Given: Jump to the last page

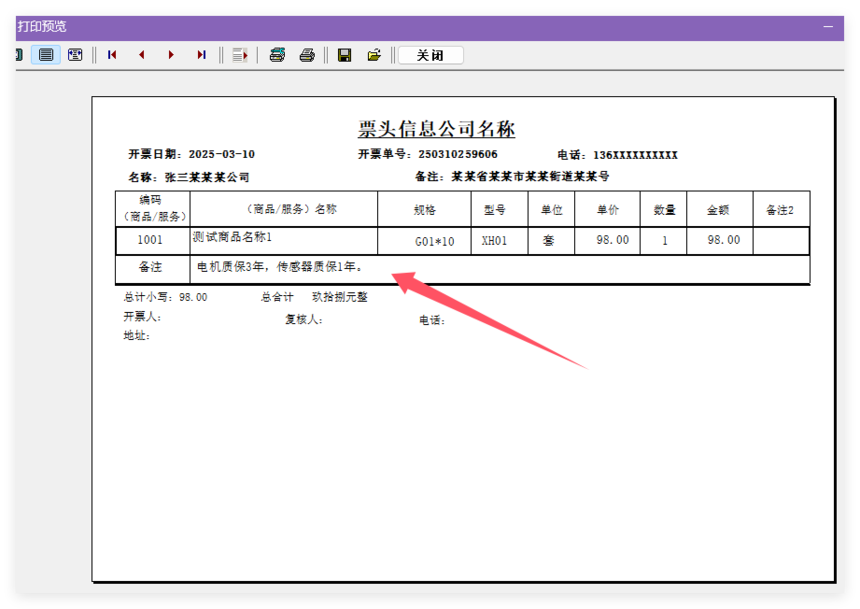Looking at the screenshot, I should point(201,55).
